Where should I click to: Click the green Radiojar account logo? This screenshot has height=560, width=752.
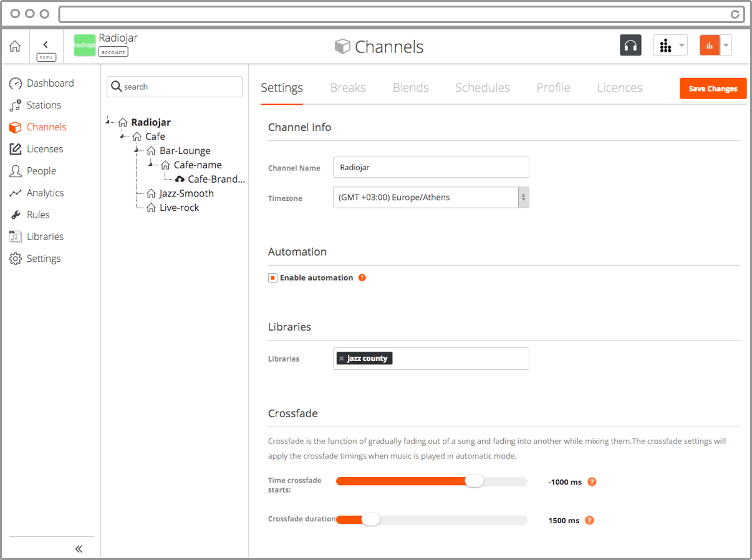coord(85,45)
